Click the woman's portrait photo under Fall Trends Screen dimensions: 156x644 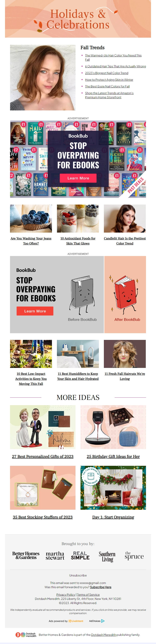pyautogui.click(x=43, y=78)
